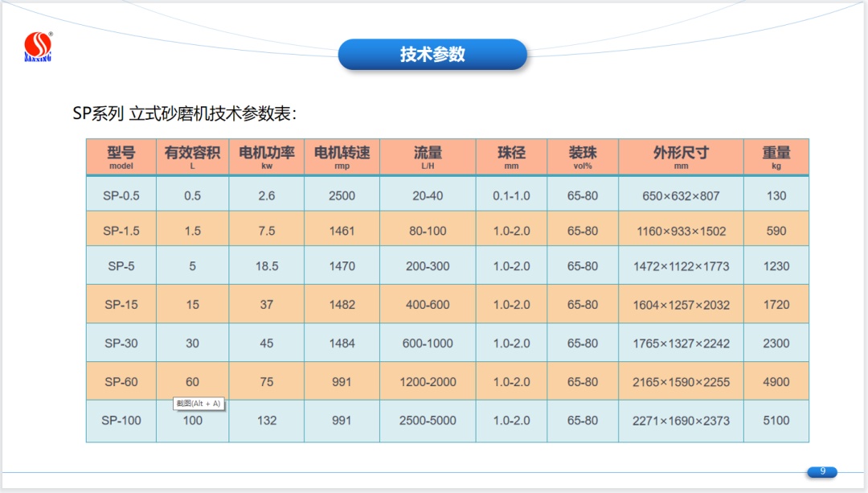Click the 截图(Alt + A) tooltip
This screenshot has height=493, width=868.
tap(199, 404)
